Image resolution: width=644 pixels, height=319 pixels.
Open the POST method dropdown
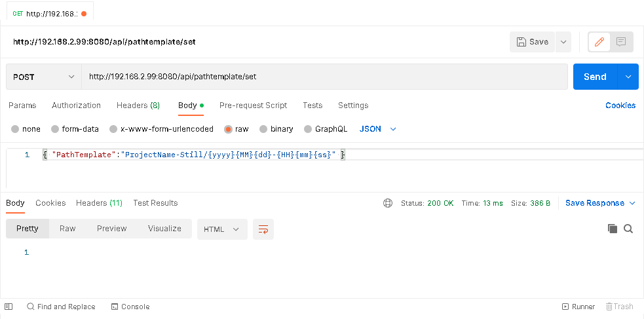click(44, 77)
